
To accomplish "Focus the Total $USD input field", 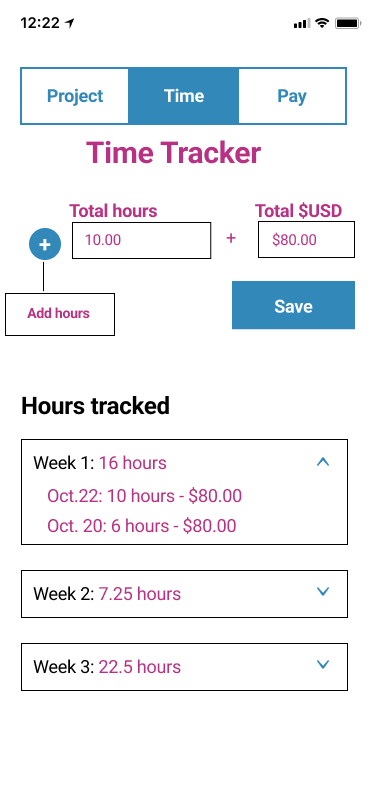I will coord(307,239).
